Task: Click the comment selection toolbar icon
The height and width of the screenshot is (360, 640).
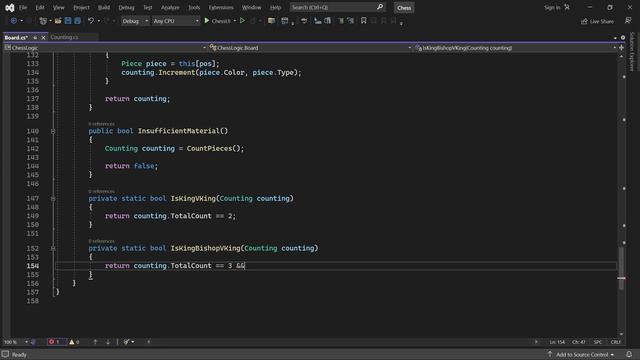Action: 340,20
